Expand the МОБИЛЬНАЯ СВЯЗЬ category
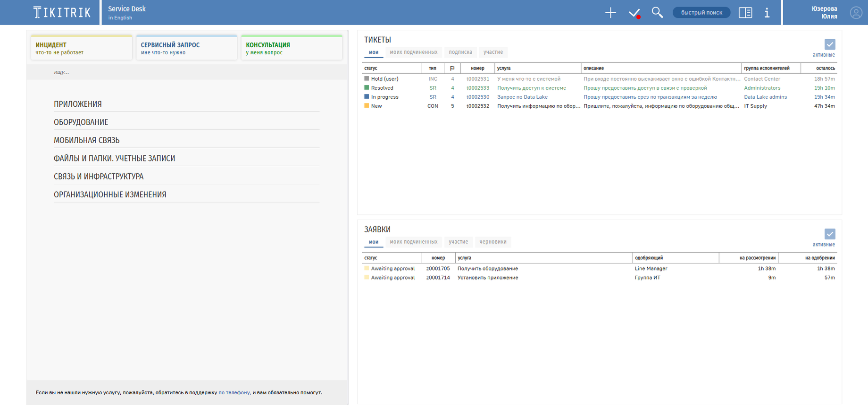This screenshot has height=416, width=868. pos(87,140)
